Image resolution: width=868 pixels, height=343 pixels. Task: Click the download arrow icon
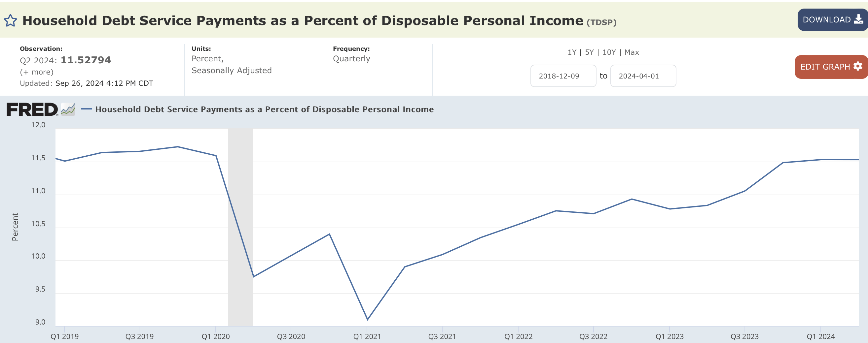coord(858,19)
